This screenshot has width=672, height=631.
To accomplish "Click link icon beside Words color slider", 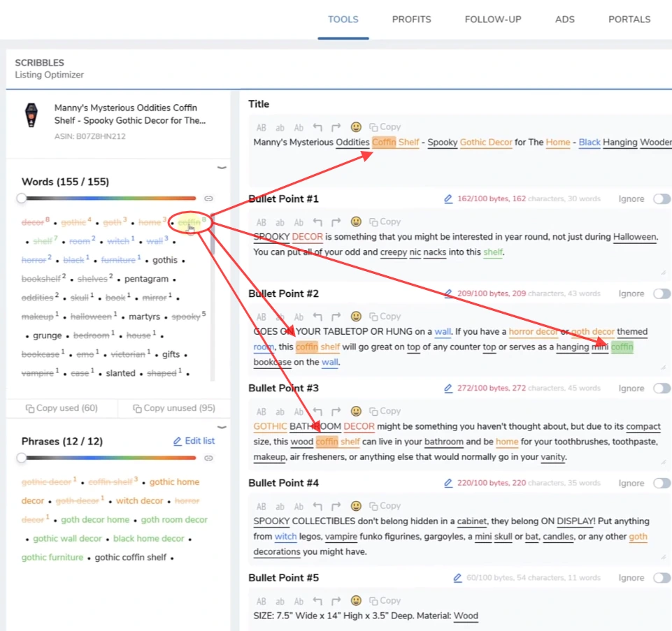I will tap(208, 198).
